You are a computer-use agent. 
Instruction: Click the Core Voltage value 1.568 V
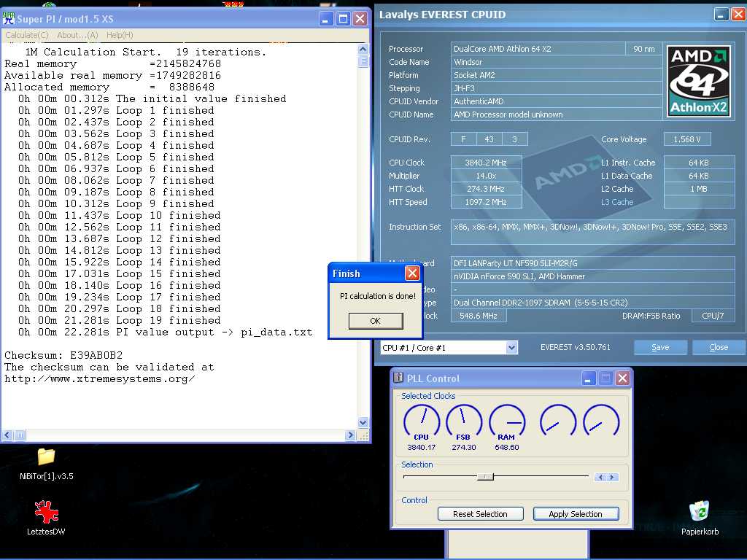[687, 139]
